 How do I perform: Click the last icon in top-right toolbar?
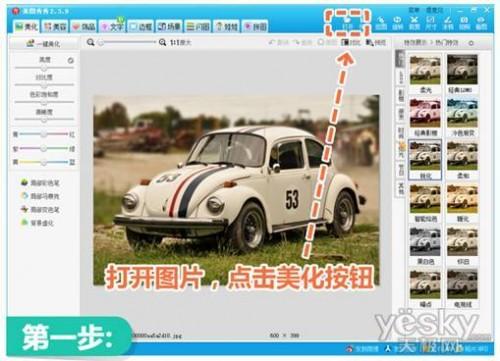[480, 23]
